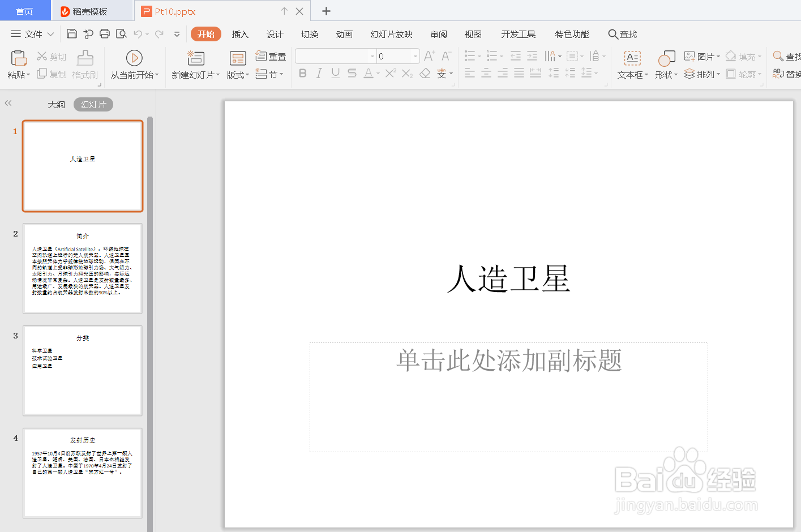Open the font name dropdown

(x=372, y=56)
